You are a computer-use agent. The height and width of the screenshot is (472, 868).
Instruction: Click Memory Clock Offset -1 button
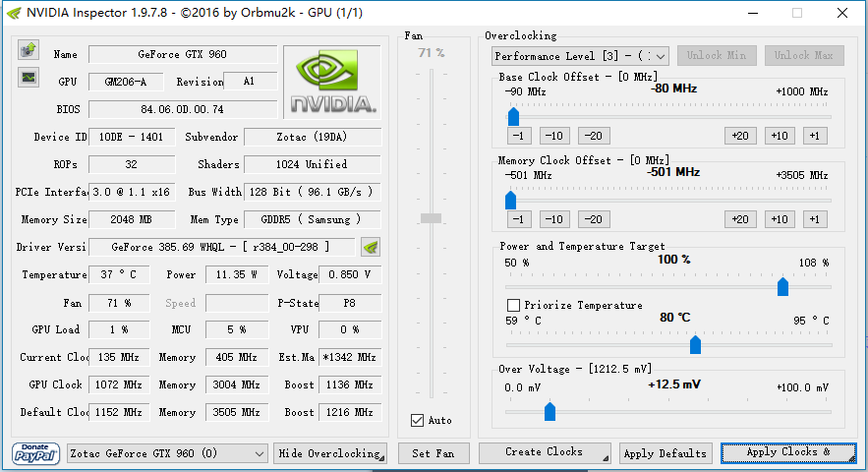tap(519, 219)
